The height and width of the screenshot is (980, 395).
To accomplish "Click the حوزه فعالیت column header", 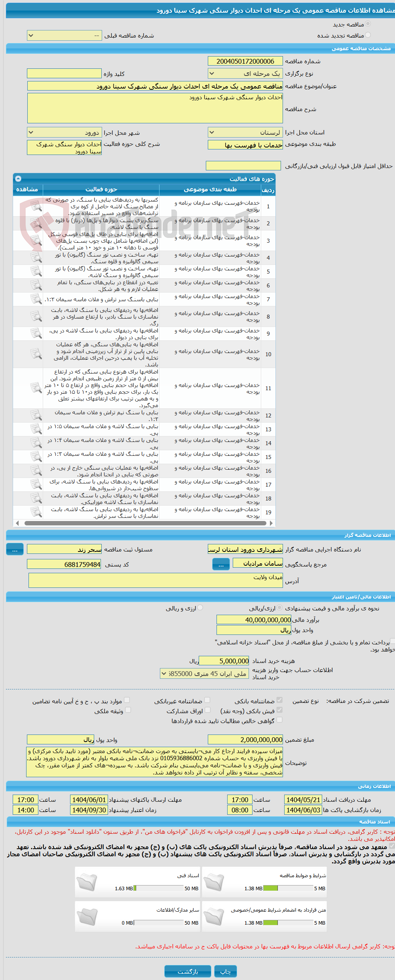I will [x=101, y=190].
